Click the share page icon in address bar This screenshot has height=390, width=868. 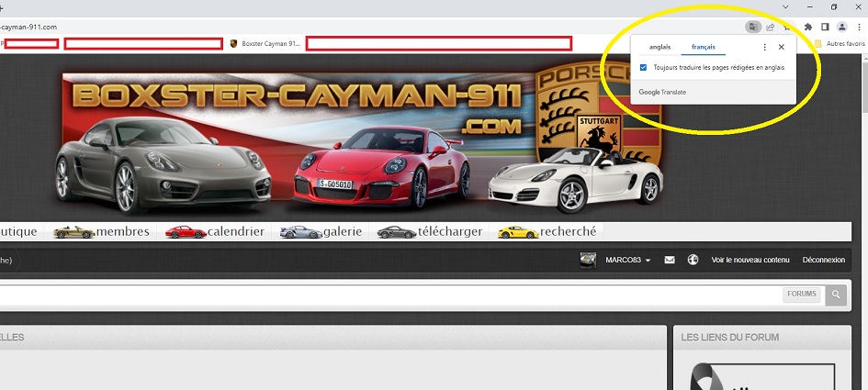pyautogui.click(x=770, y=27)
